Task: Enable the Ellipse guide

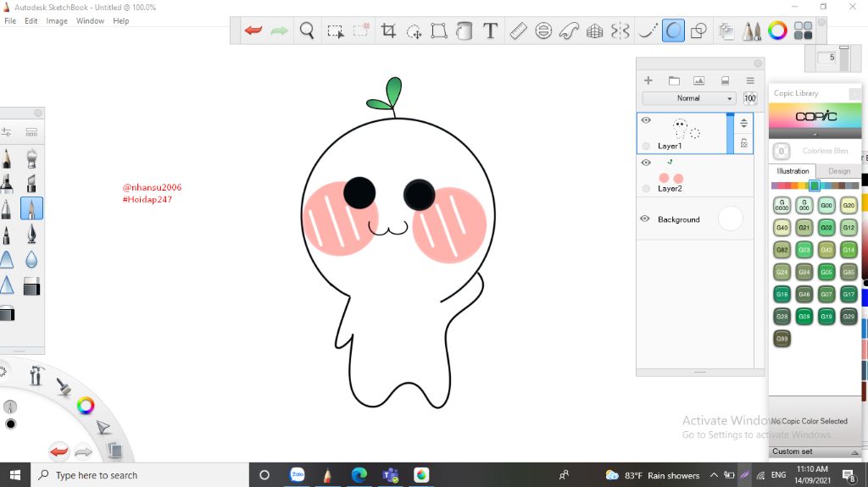Action: [543, 31]
